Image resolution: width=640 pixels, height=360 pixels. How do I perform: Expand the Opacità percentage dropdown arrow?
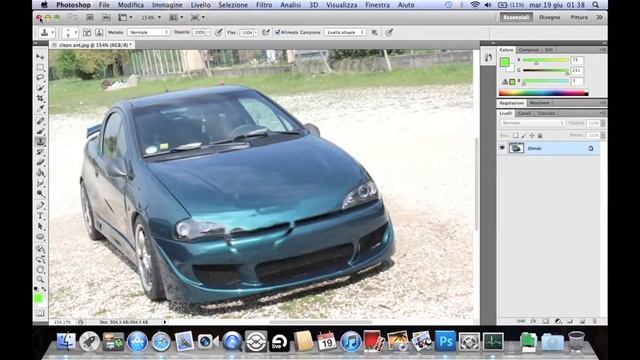pos(208,32)
